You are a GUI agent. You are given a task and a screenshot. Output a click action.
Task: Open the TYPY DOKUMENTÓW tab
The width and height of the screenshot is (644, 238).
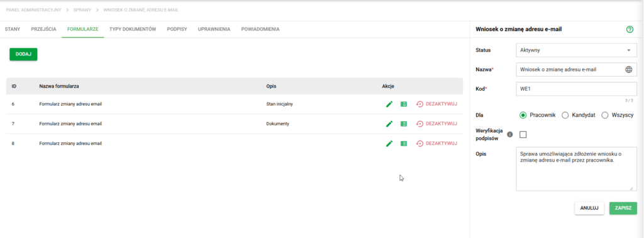click(x=133, y=29)
